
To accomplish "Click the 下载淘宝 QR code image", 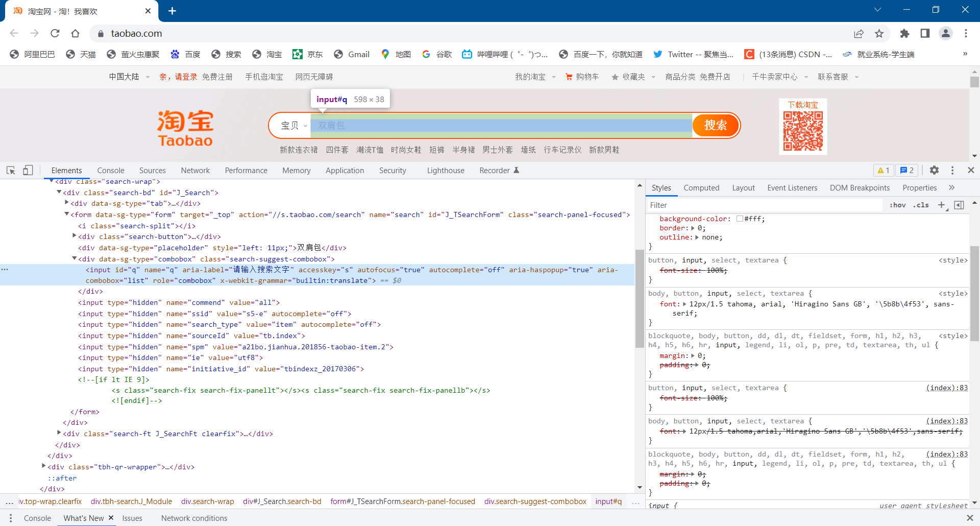I will click(803, 131).
